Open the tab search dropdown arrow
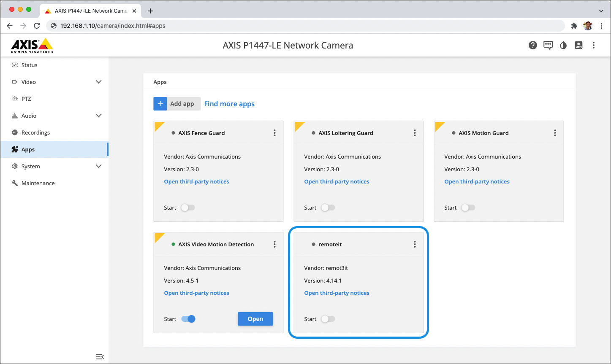Viewport: 611px width, 364px height. pos(601,11)
